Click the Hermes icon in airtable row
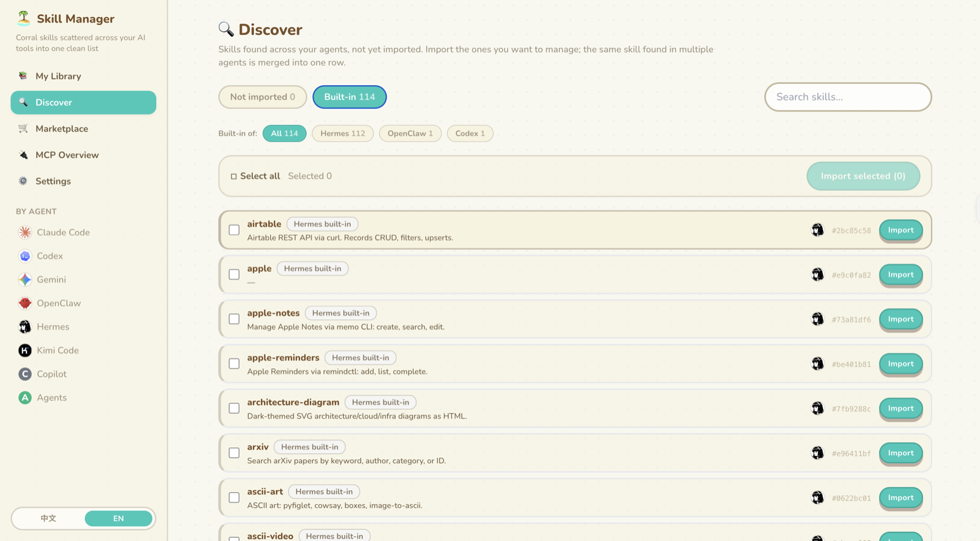Image resolution: width=980 pixels, height=541 pixels. (818, 230)
